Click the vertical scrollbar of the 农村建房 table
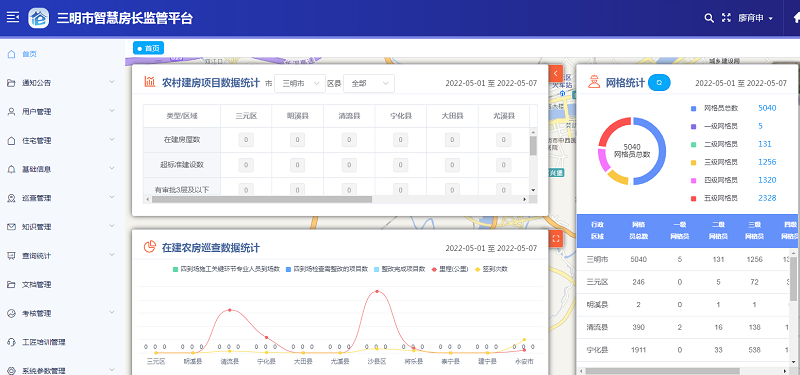The width and height of the screenshot is (800, 375). point(533,145)
